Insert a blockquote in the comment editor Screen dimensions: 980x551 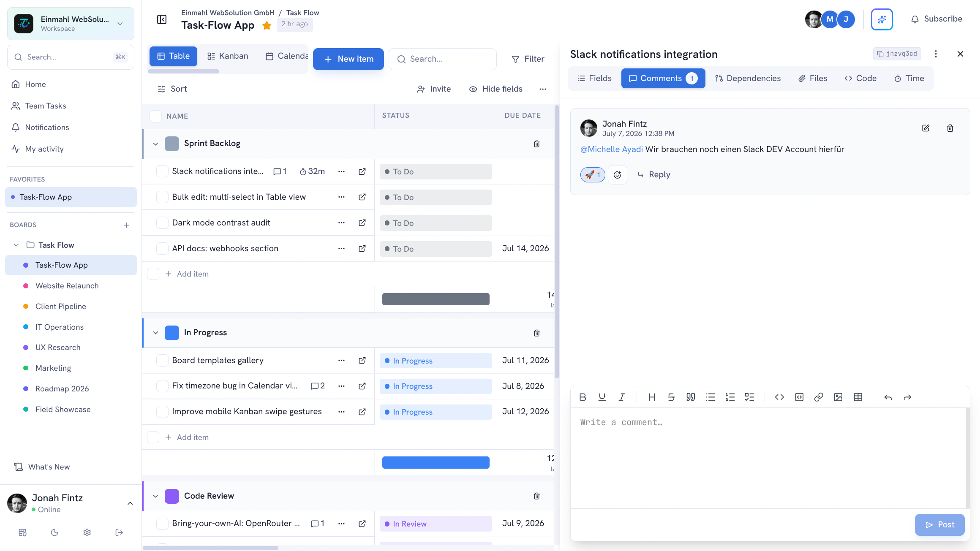coord(691,397)
